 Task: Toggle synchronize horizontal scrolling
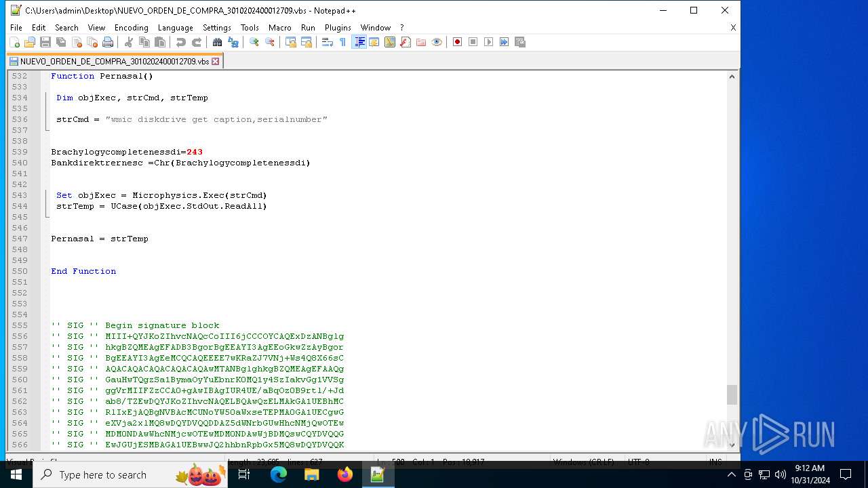pos(307,42)
